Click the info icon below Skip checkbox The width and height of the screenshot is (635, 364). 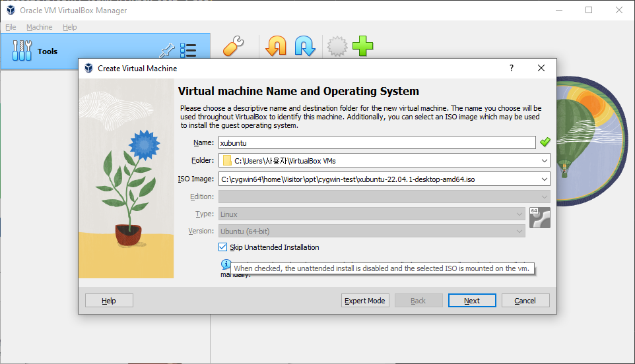pyautogui.click(x=226, y=264)
